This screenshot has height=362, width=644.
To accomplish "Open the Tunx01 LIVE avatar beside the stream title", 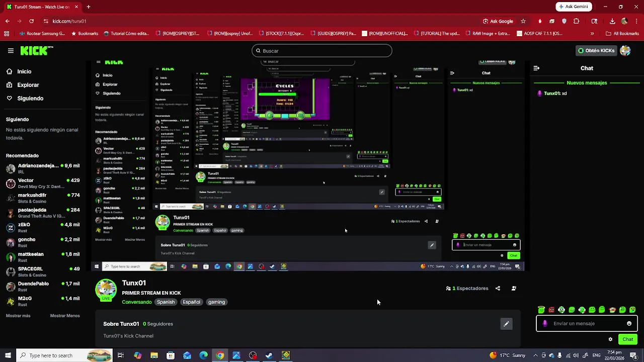I will tap(106, 290).
